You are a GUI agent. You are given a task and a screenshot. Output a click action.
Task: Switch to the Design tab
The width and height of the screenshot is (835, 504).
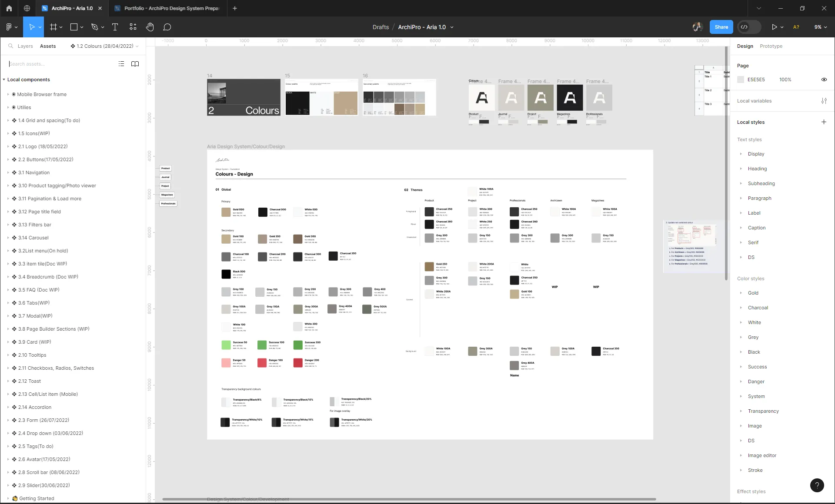[745, 46]
